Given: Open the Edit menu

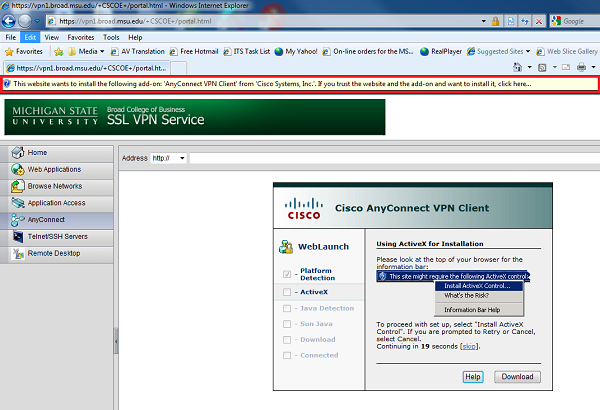Looking at the screenshot, I should tap(30, 37).
